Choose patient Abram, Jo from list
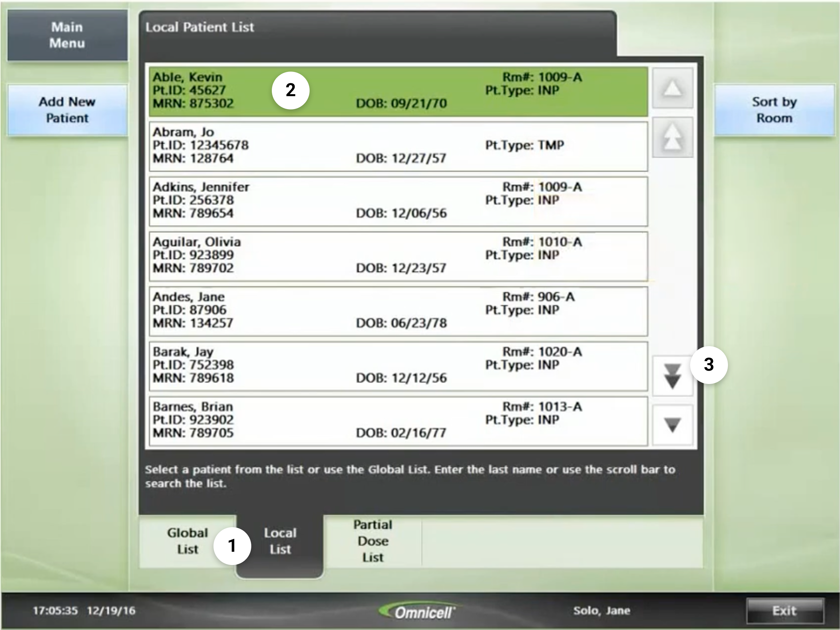 coord(398,146)
